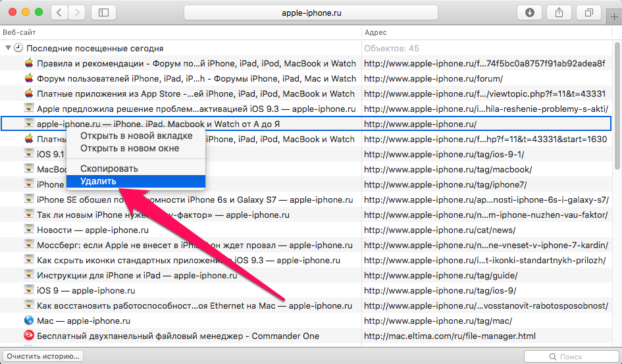Go back with the left chevron button
This screenshot has height=364, width=622.
click(x=59, y=13)
